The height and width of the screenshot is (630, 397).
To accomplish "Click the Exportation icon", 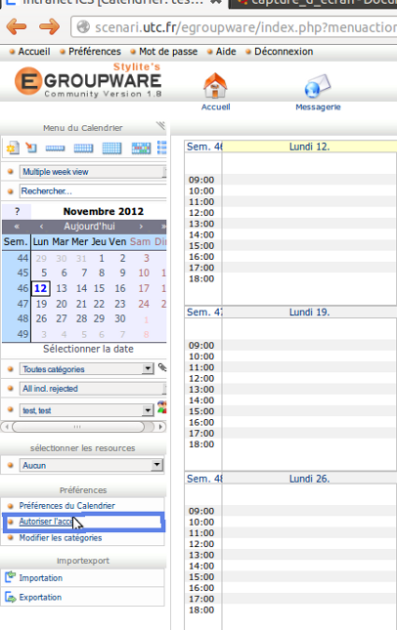I will [10, 597].
